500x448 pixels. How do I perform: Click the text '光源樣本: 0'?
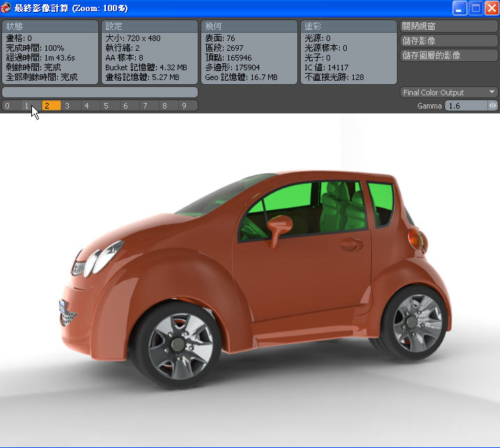point(326,48)
